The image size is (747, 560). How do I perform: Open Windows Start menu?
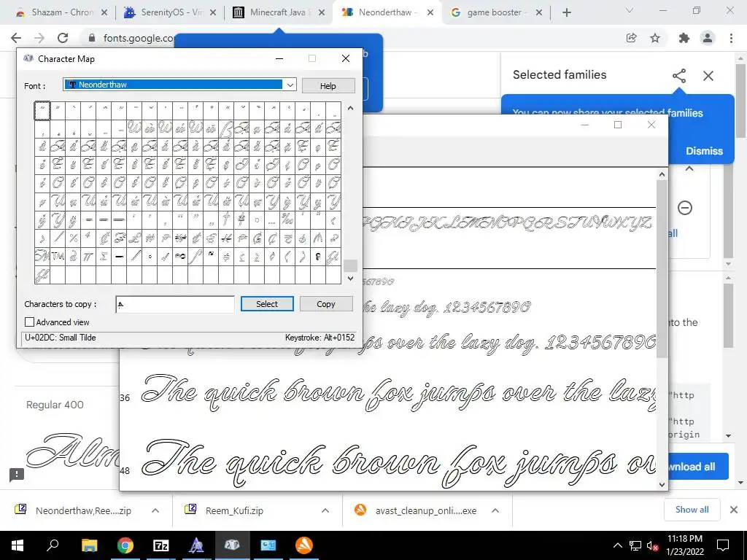coord(18,545)
